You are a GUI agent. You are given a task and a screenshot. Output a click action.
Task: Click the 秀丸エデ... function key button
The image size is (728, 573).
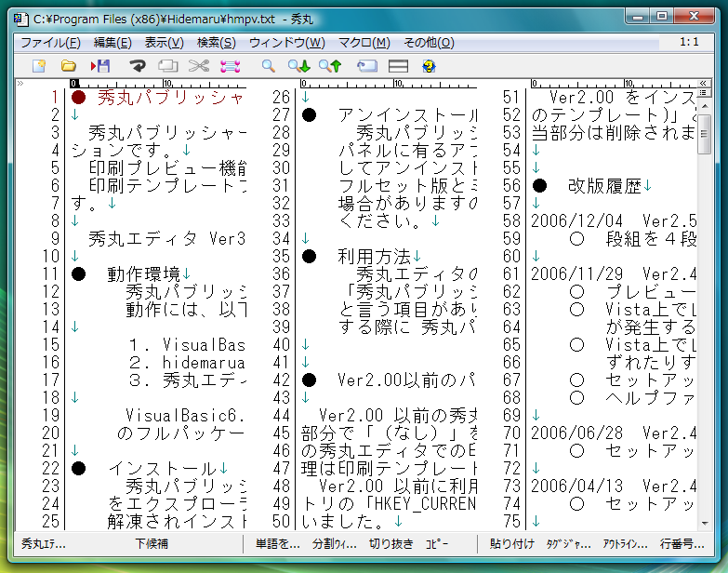pos(44,544)
